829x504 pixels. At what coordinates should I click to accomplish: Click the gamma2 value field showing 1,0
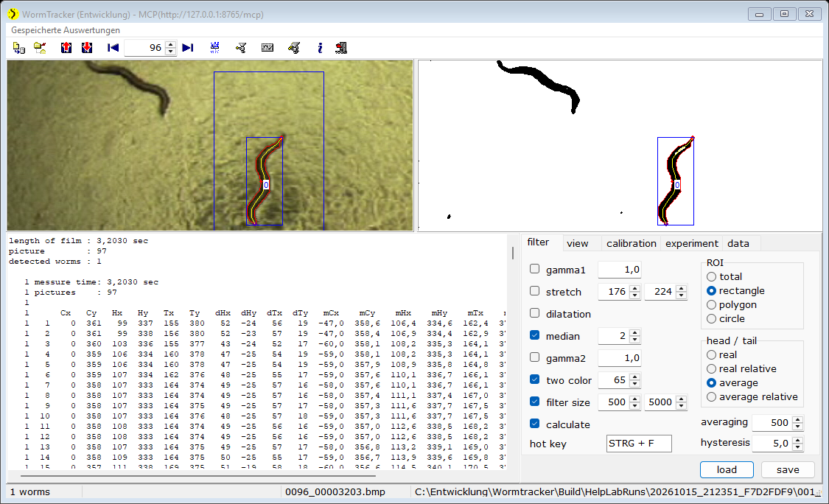click(x=620, y=358)
